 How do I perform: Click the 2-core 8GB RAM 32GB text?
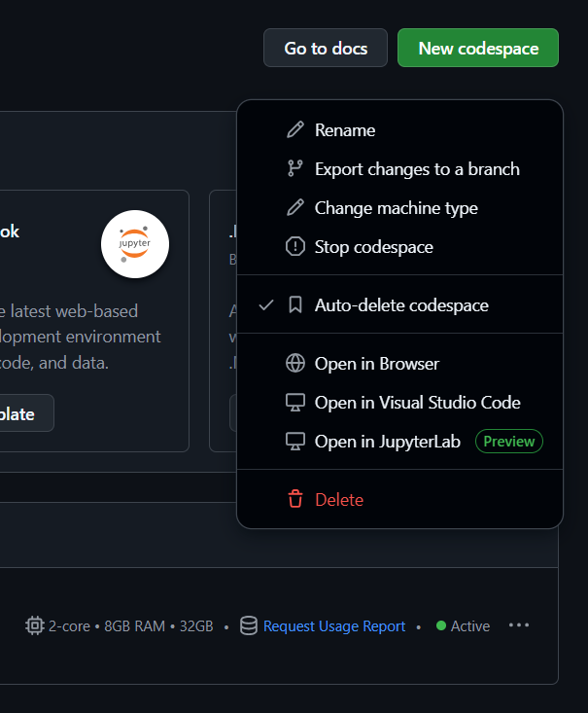pos(131,626)
